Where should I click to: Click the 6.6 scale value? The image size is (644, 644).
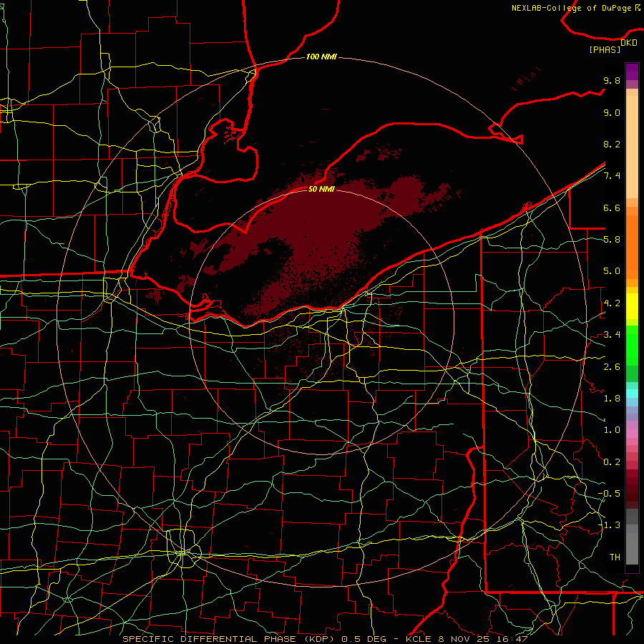tap(612, 208)
